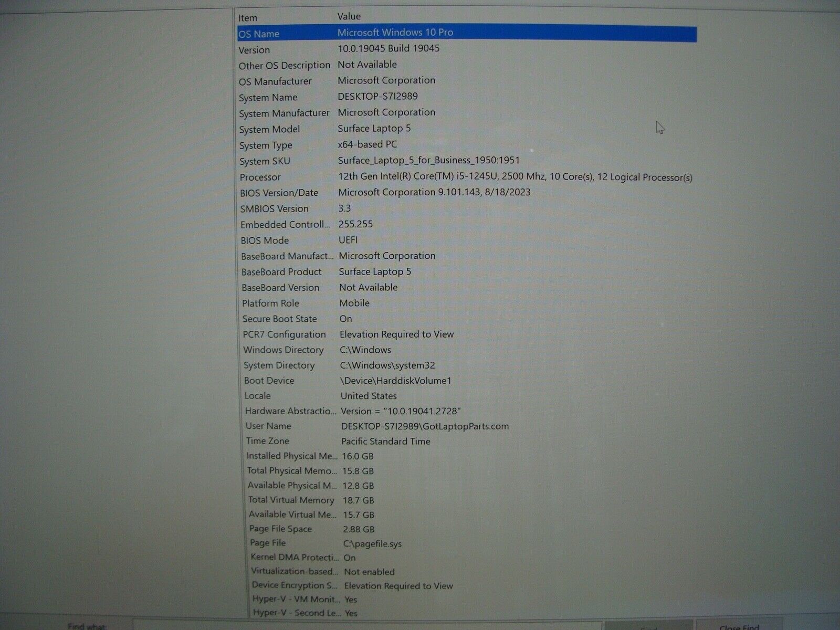
Task: Click the value Not enabled for Virtualization-based security
Action: pyautogui.click(x=369, y=572)
